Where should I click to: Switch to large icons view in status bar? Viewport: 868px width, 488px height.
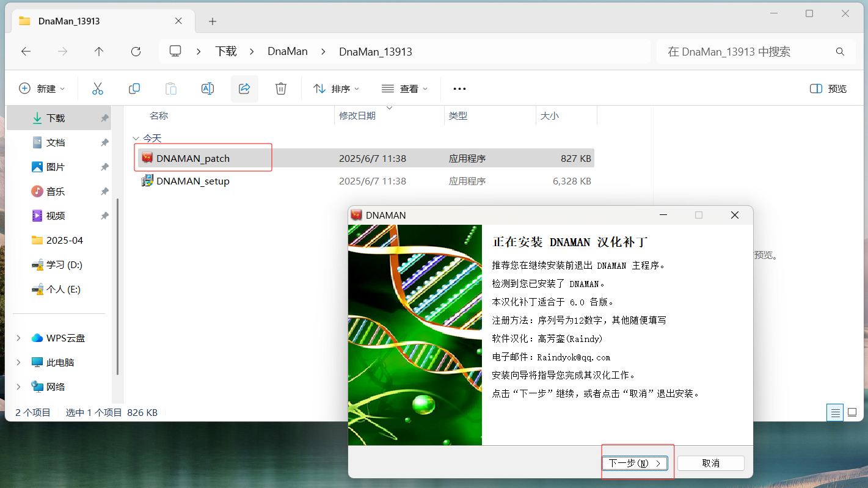coord(852,412)
